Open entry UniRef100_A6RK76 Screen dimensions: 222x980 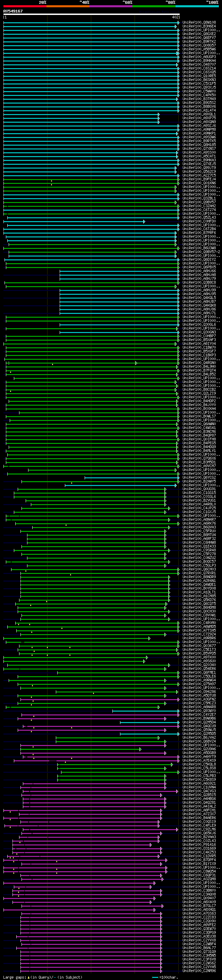point(199,524)
